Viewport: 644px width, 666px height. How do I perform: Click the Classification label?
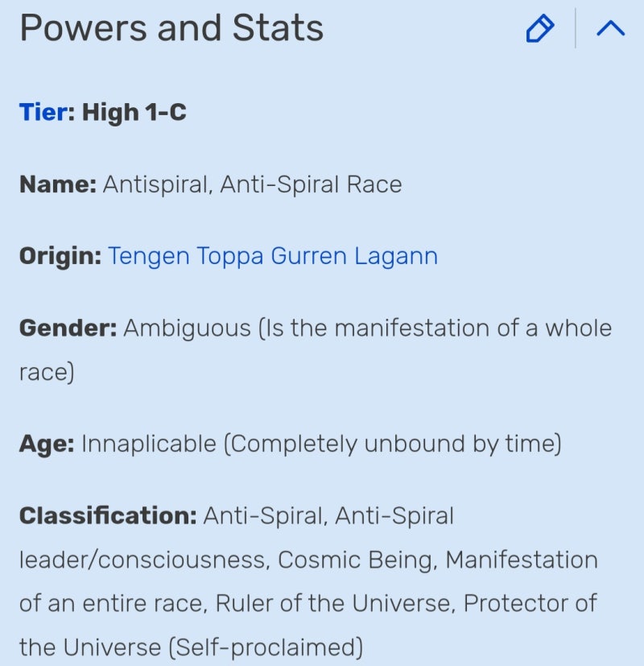click(108, 515)
